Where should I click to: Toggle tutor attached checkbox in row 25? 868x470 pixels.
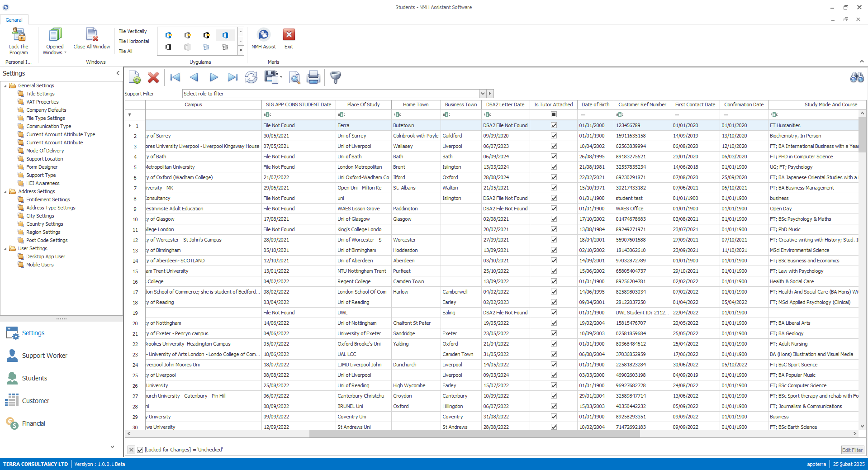(554, 375)
